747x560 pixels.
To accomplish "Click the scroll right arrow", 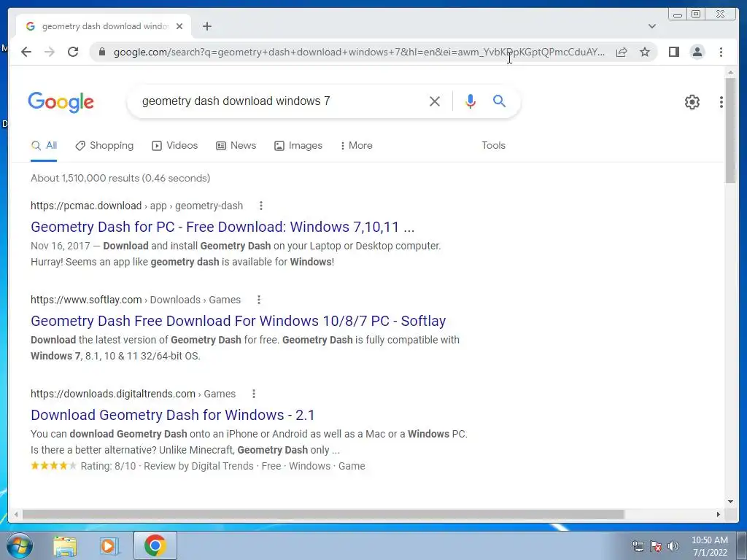I will click(719, 514).
